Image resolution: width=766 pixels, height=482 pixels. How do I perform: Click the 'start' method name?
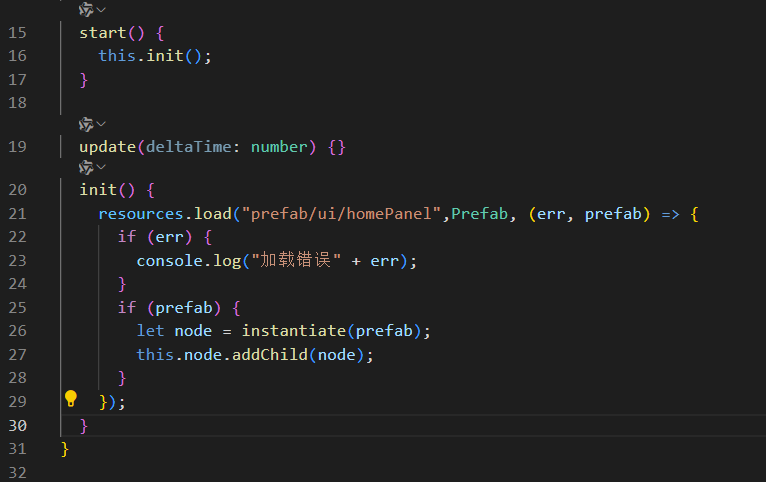tap(103, 33)
